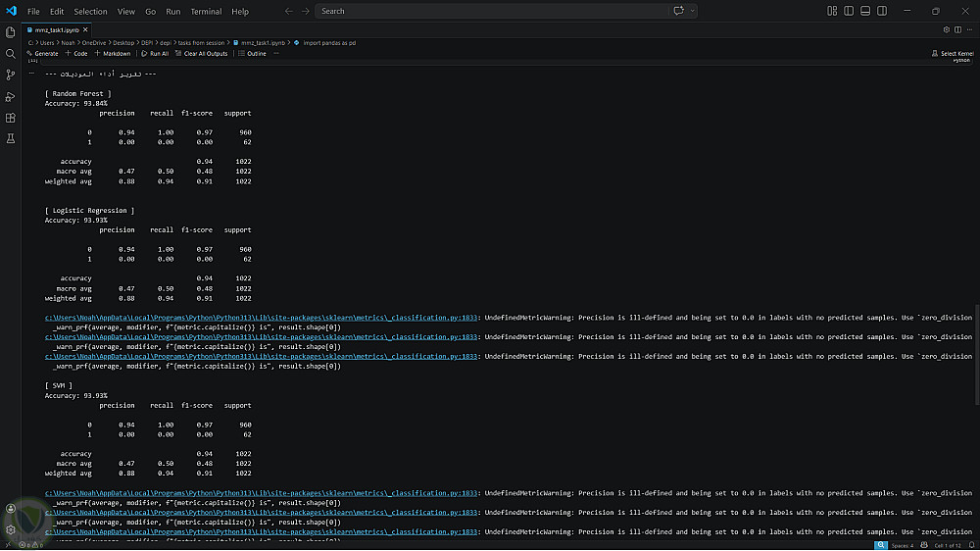Open errors and warnings in the status bar
The width and height of the screenshot is (980, 551).
(31, 545)
